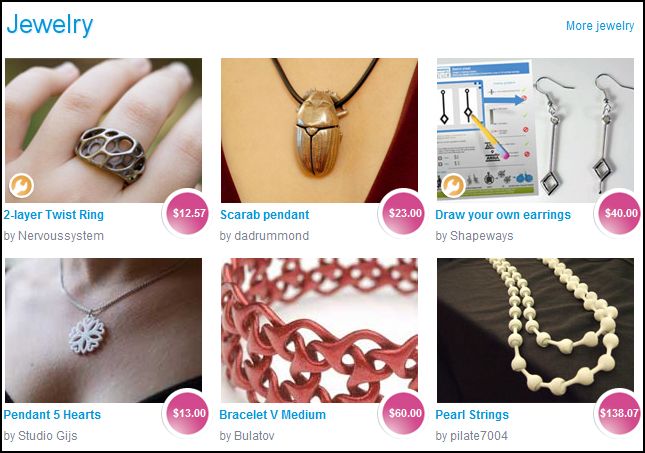Viewport: 645px width, 453px height.
Task: Click the $60.00 price badge
Action: [405, 413]
